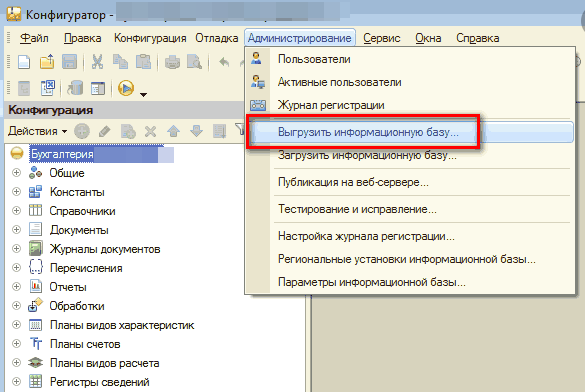
Task: Select the Документы tree item
Action: coord(79,230)
